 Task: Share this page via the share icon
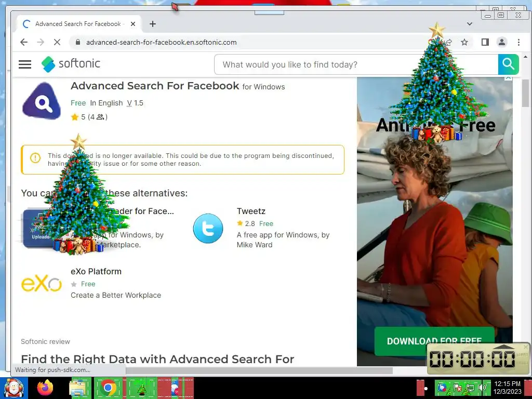[448, 42]
